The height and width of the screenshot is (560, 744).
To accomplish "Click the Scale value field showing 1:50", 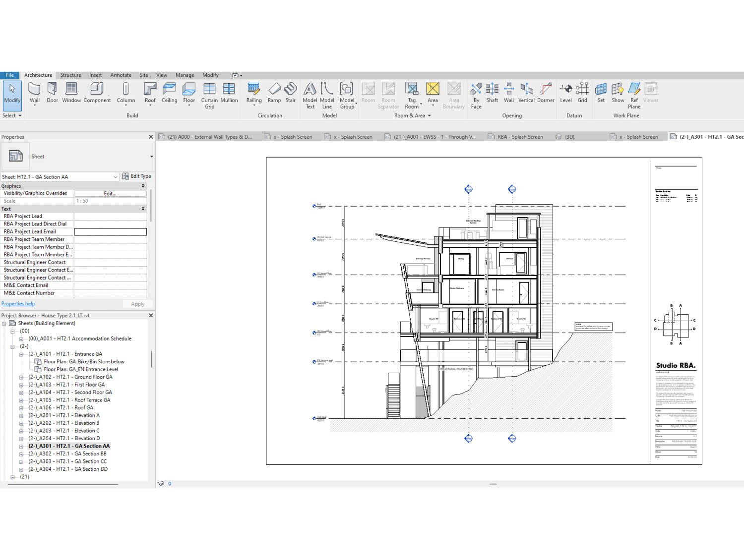I will [110, 201].
